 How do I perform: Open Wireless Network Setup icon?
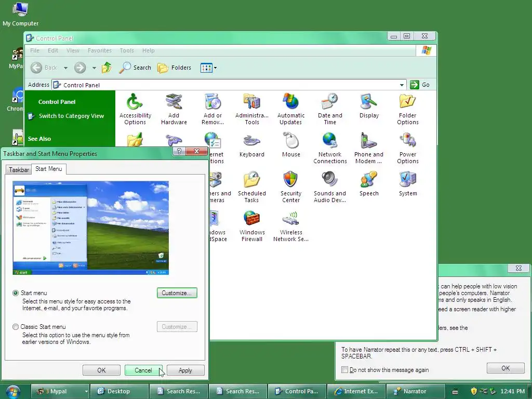(x=291, y=226)
